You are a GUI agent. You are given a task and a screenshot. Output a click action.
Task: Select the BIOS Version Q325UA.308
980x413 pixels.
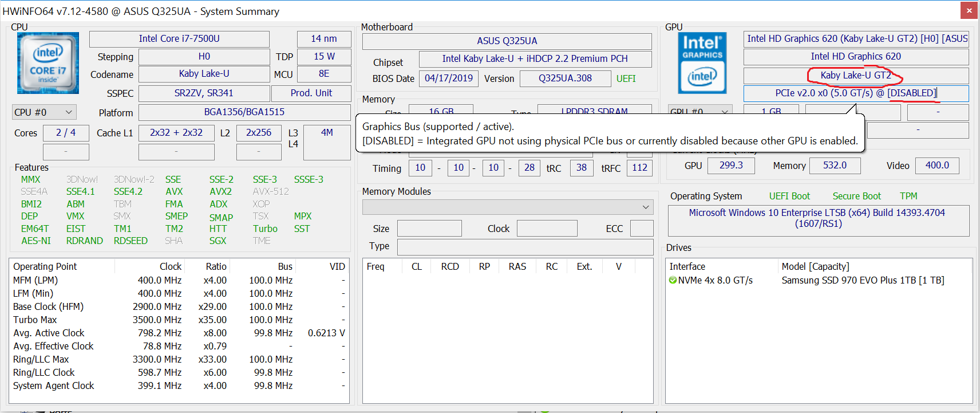point(566,78)
